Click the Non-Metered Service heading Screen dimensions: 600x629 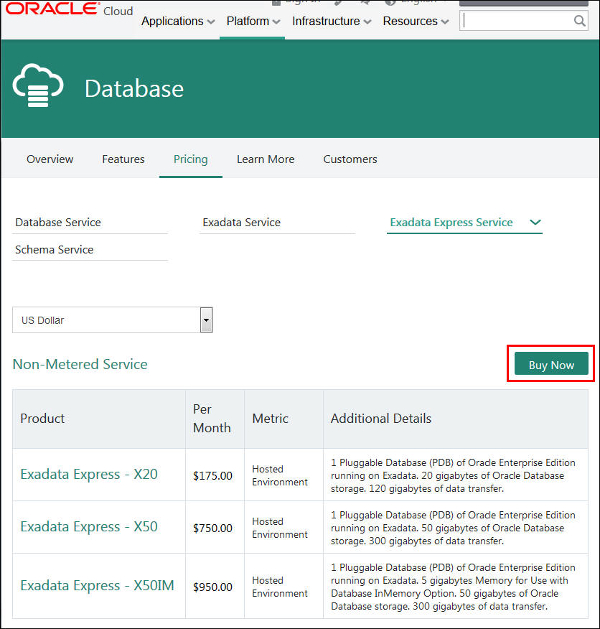80,364
